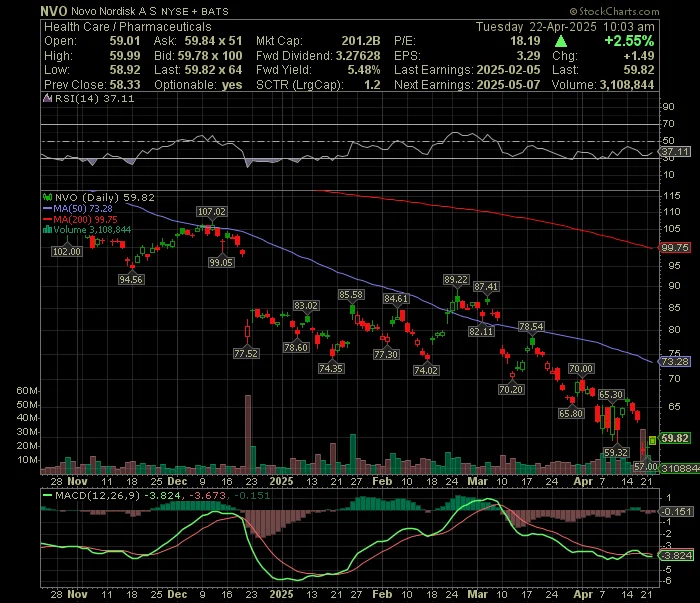Click the SCTR (LrgCap) value 1.2
The image size is (700, 603).
372,85
